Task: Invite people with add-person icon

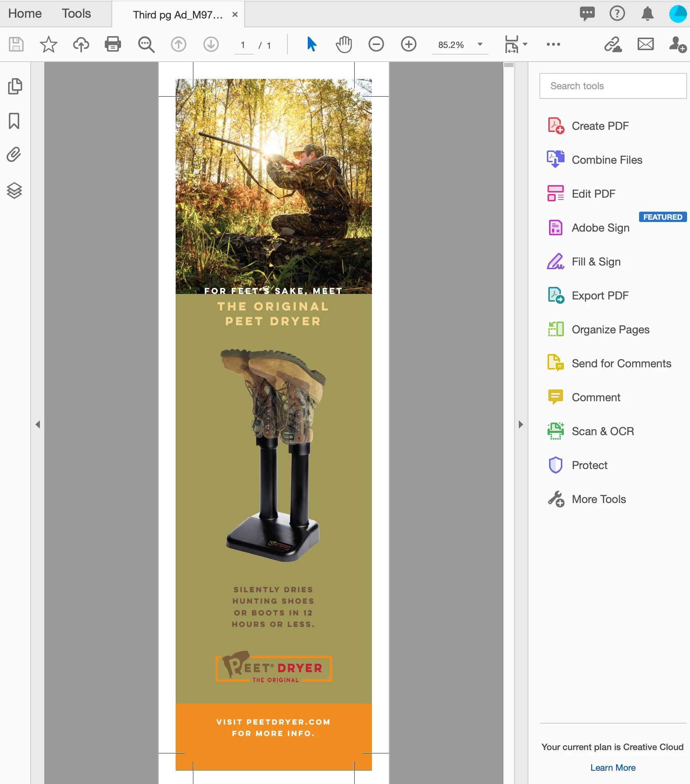Action: point(678,45)
